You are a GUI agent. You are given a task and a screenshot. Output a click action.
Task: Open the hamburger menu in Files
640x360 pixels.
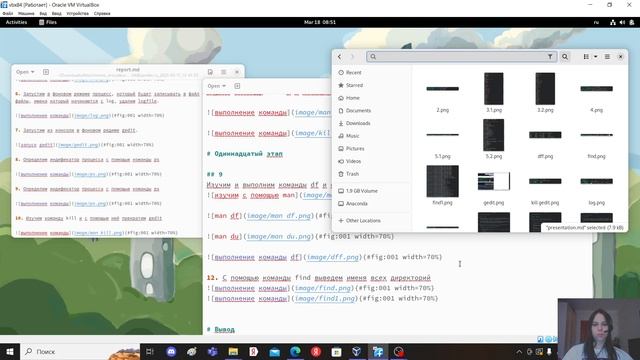click(x=607, y=57)
